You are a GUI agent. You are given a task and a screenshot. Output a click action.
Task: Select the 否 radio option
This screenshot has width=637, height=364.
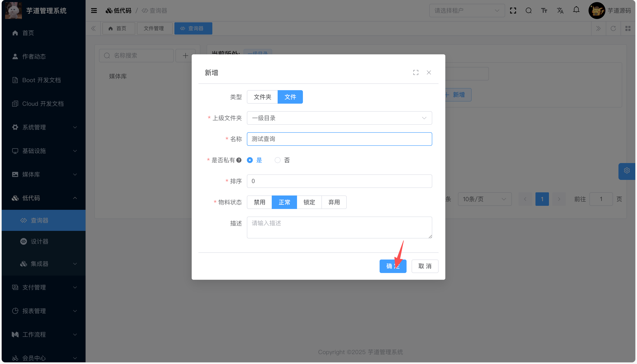click(277, 160)
